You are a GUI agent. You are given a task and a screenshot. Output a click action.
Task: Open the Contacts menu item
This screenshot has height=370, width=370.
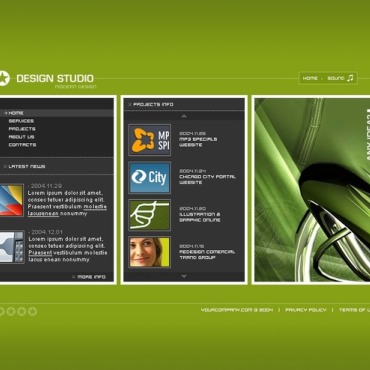point(22,145)
